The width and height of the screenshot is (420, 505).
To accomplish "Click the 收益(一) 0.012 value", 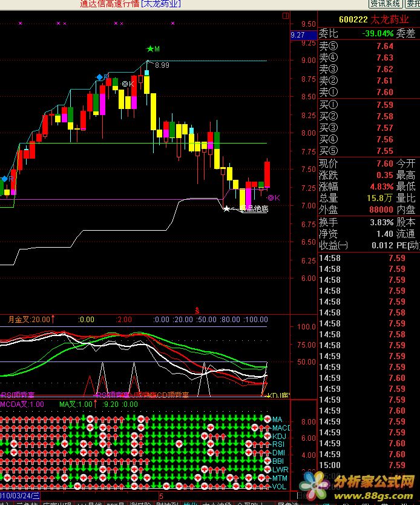I will (x=382, y=245).
